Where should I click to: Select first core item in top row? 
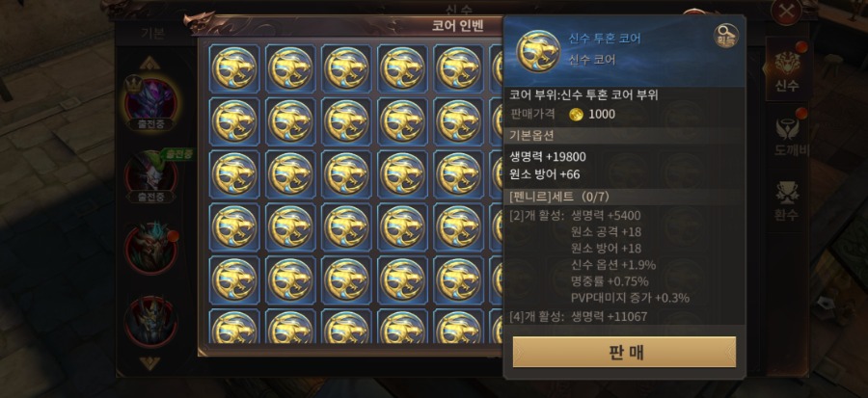tap(234, 68)
